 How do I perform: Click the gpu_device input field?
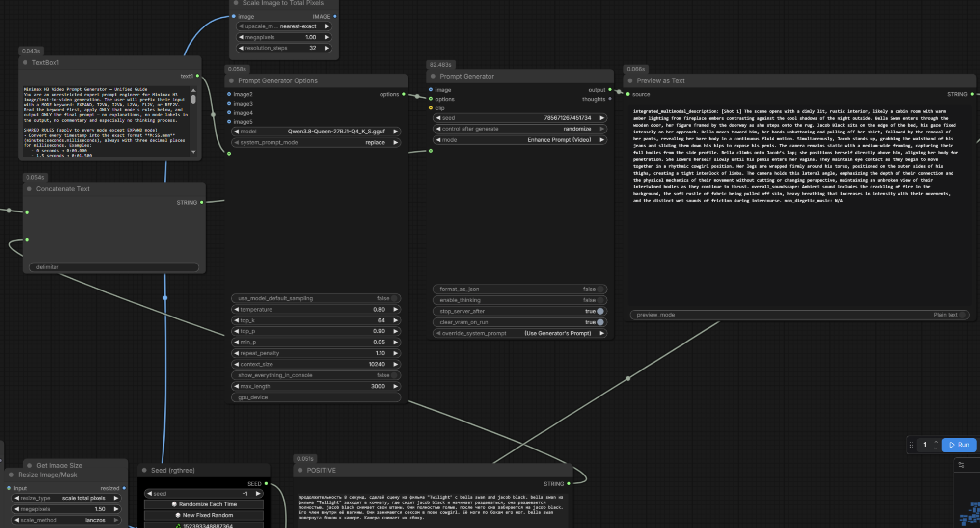tap(316, 397)
